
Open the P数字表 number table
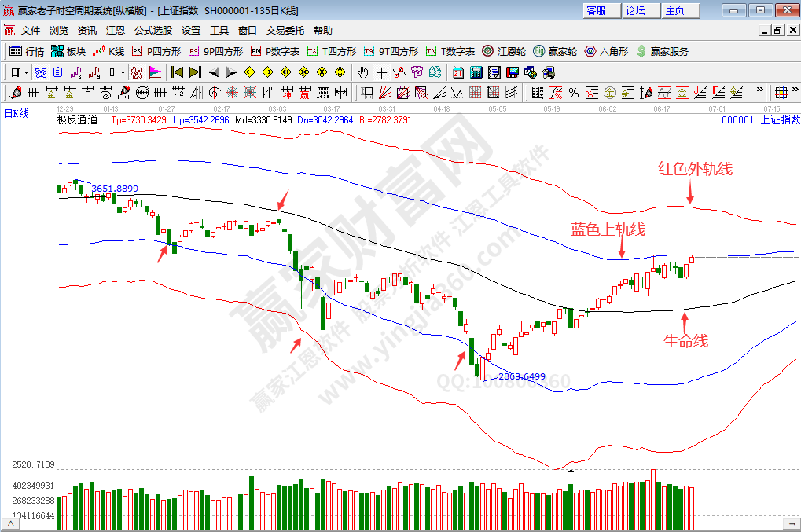click(x=275, y=51)
